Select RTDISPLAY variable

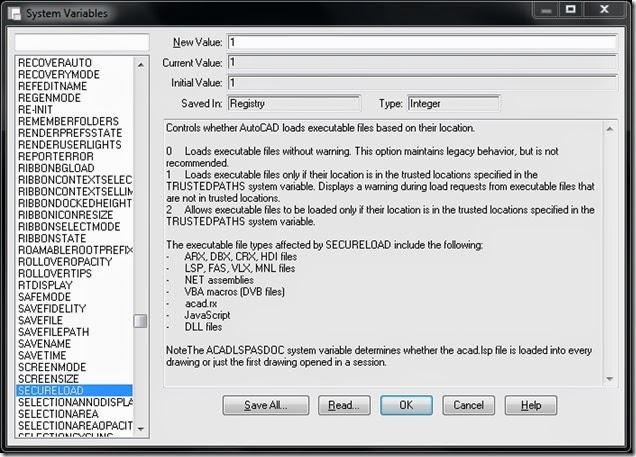pyautogui.click(x=75, y=285)
